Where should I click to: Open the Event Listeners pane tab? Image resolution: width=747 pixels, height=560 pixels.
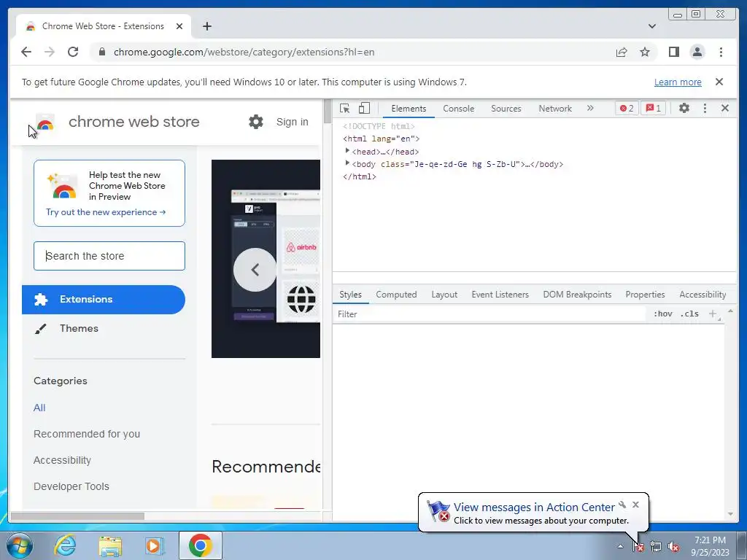500,295
